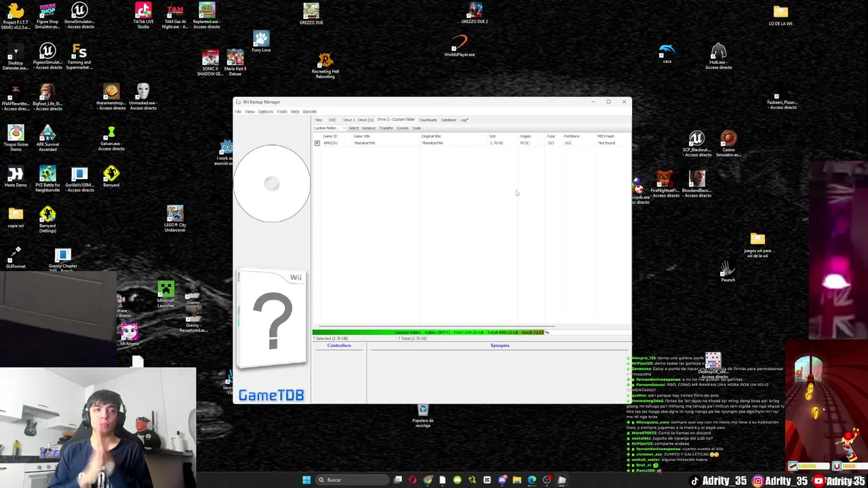Screen dimensions: 868x488
Task: Open Discord from the taskbar
Action: (502, 480)
